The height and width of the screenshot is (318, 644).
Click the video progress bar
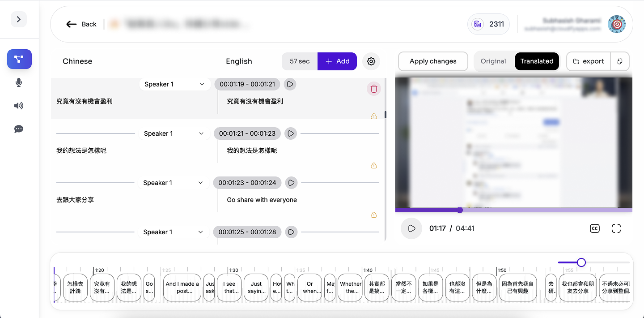point(513,210)
